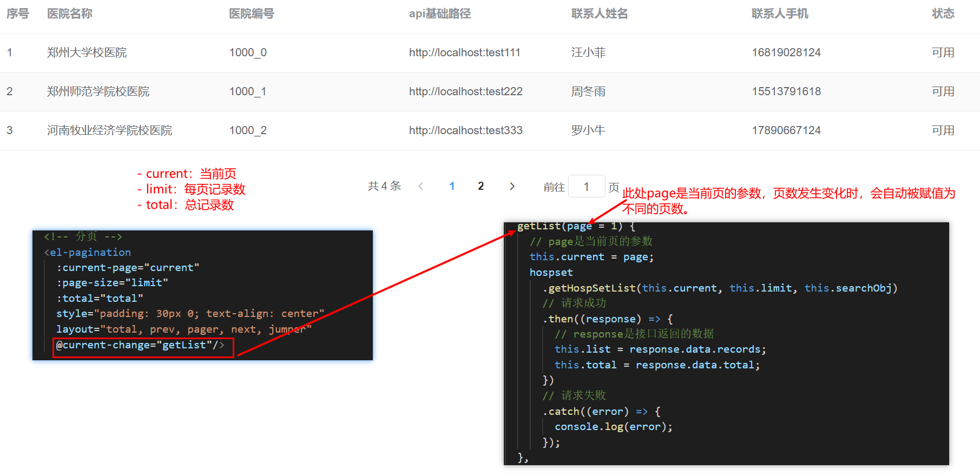
Task: Click the :total="total" code line
Action: (x=100, y=298)
